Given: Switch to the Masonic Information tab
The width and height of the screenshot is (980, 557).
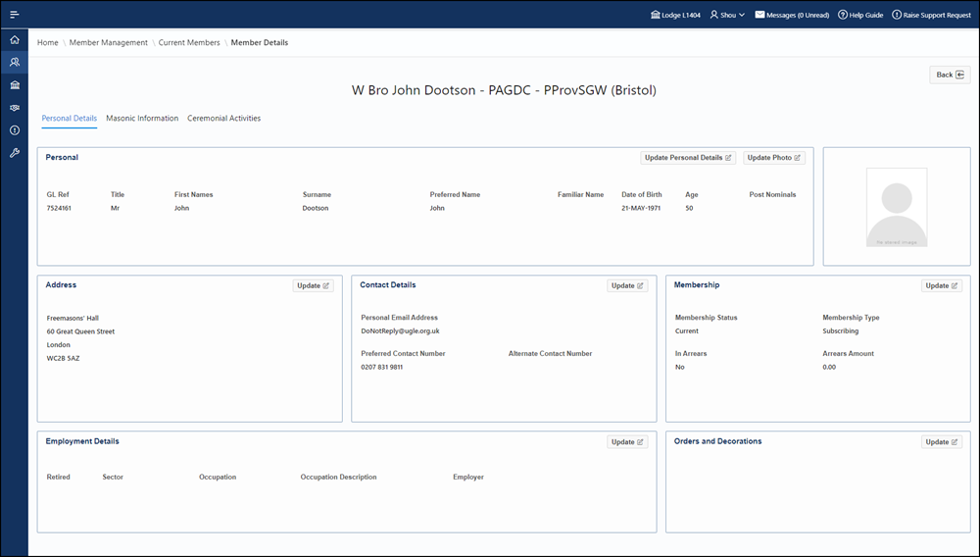Looking at the screenshot, I should pos(142,119).
